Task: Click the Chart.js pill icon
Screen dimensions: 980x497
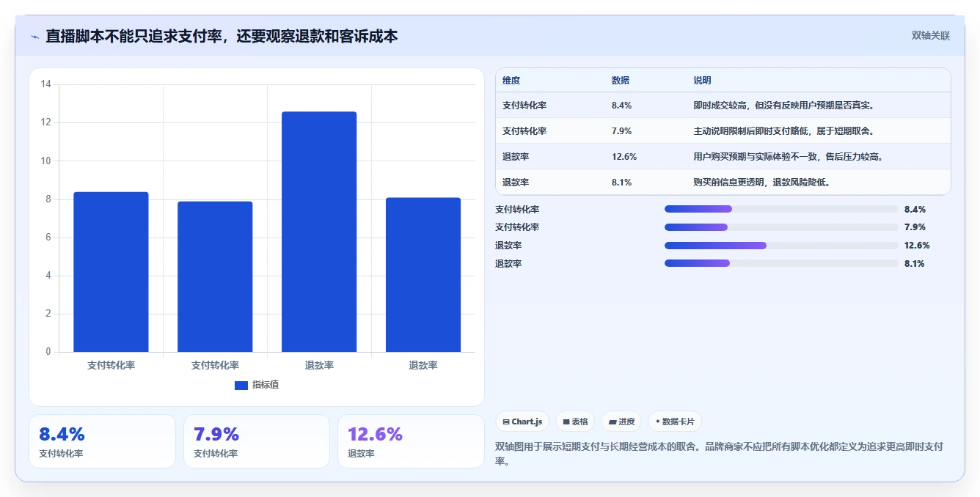Action: tap(506, 421)
